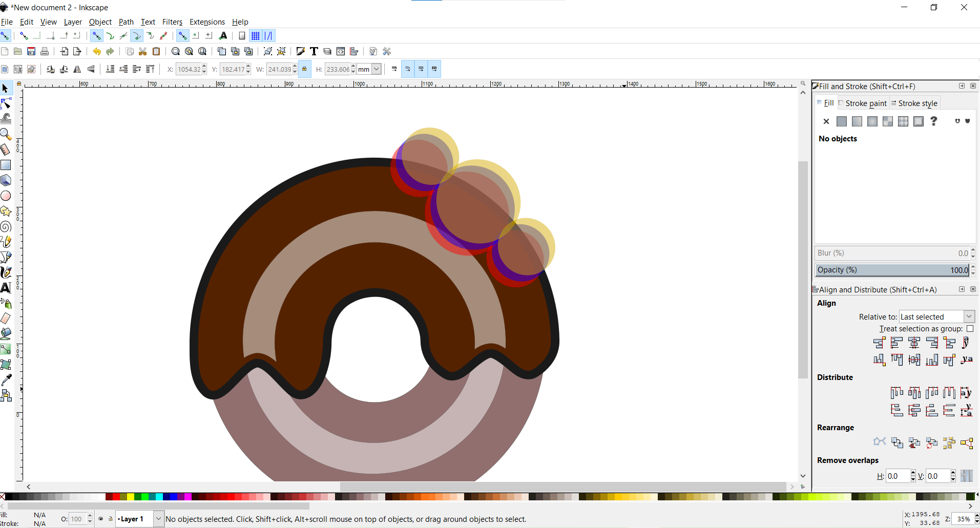Click the Unset paint question mark button

tap(933, 121)
